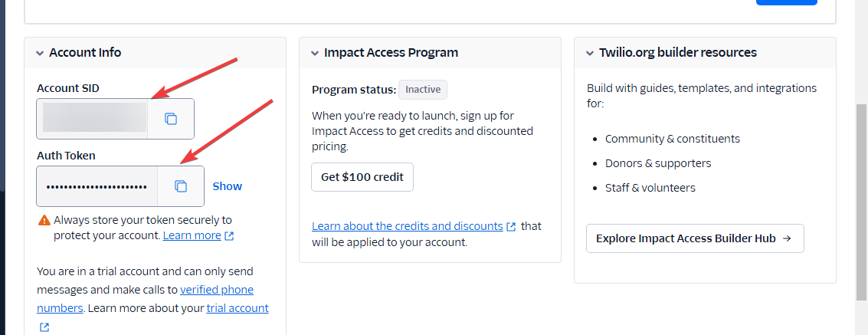
Task: Show the hidden Auth Token
Action: pos(227,186)
